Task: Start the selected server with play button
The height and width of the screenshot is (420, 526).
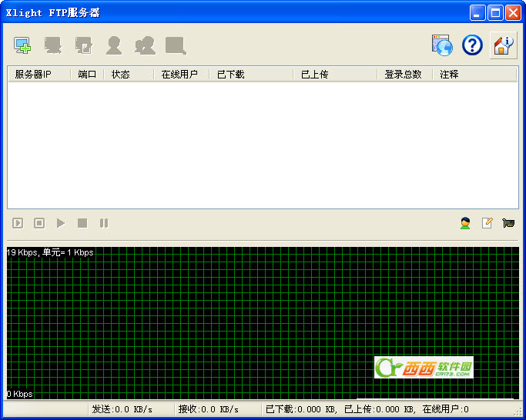Action: (61, 223)
